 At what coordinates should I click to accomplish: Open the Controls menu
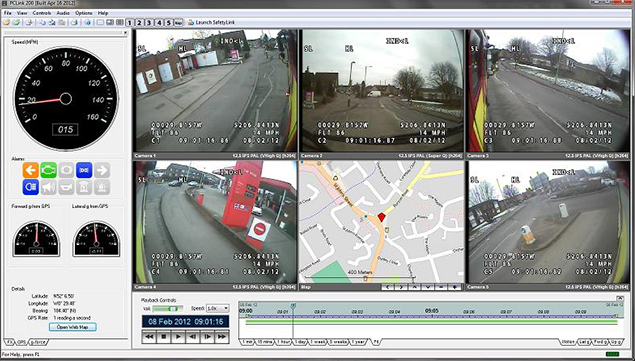click(42, 13)
